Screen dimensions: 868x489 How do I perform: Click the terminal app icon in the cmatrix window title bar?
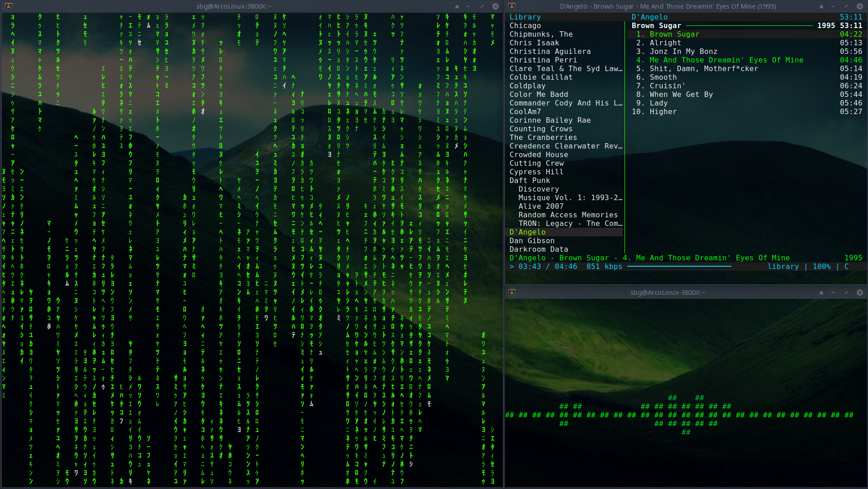click(9, 6)
